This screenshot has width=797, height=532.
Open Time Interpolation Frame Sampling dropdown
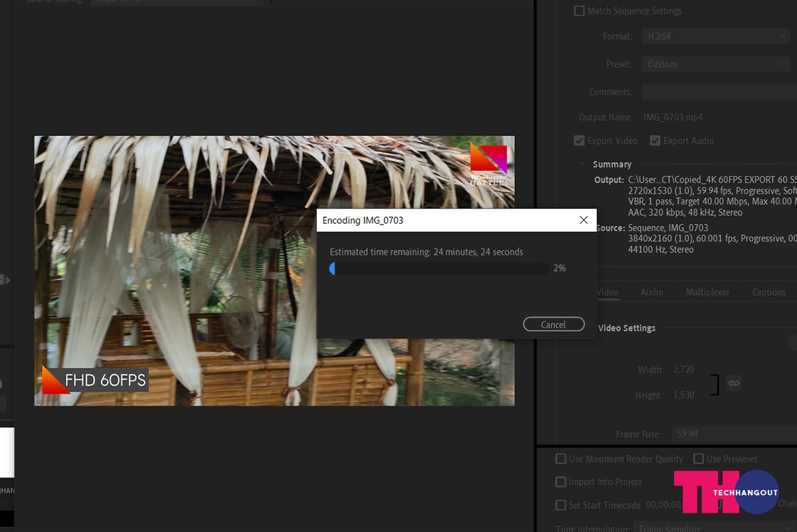click(x=715, y=529)
